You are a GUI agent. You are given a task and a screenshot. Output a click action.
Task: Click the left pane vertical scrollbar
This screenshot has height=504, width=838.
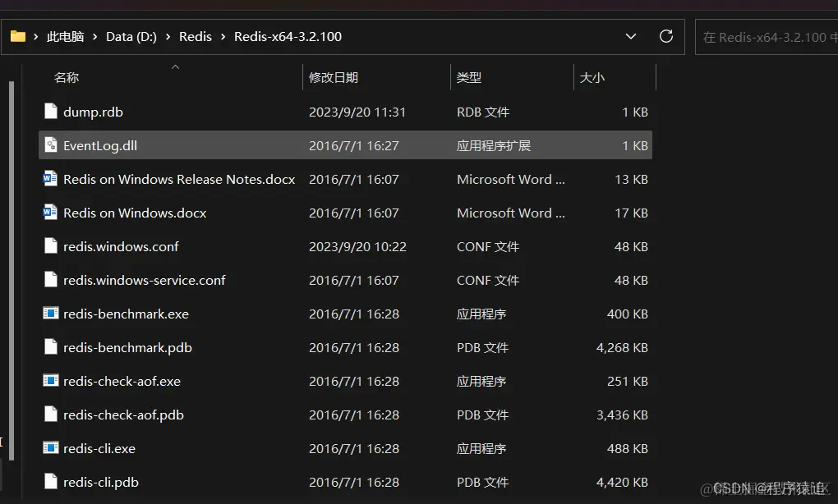12,270
